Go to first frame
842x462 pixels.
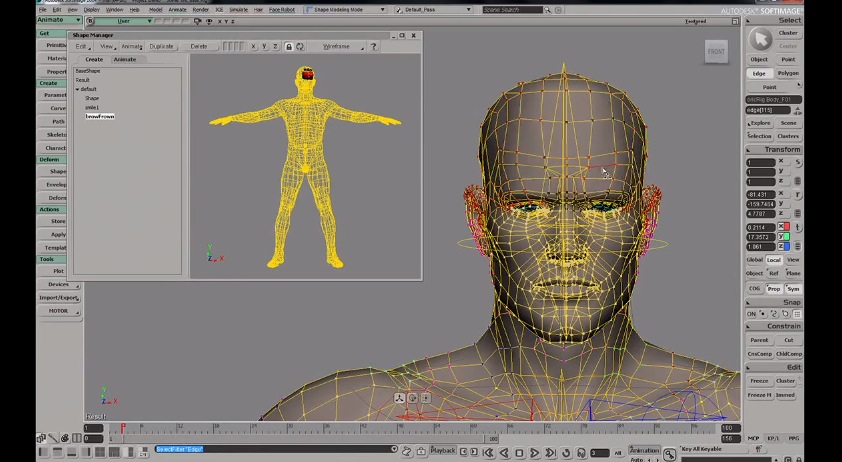point(488,453)
